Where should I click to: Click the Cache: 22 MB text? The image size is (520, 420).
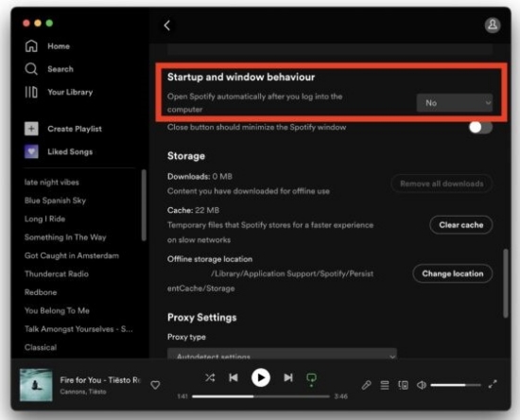193,210
